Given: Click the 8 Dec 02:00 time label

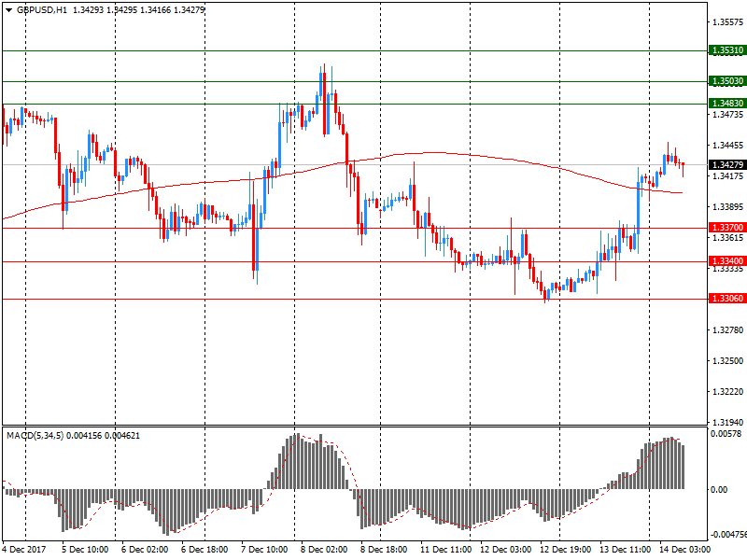Looking at the screenshot, I should [324, 549].
